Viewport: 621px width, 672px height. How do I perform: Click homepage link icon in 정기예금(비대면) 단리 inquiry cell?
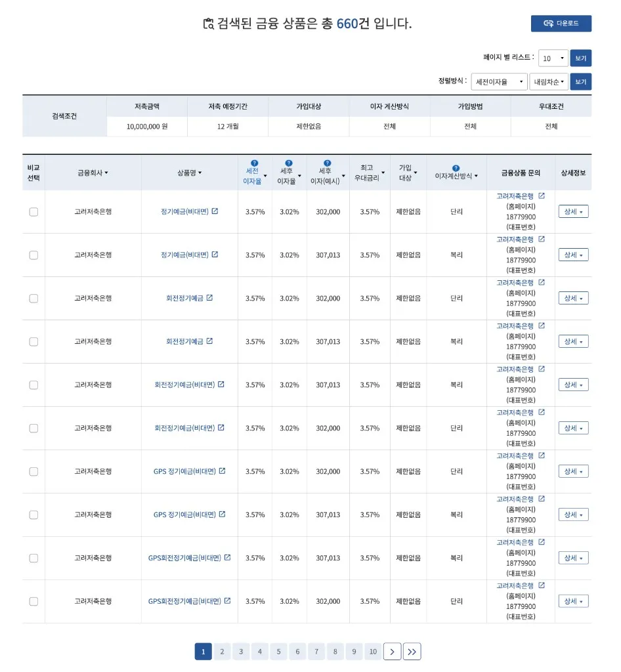[x=542, y=196]
